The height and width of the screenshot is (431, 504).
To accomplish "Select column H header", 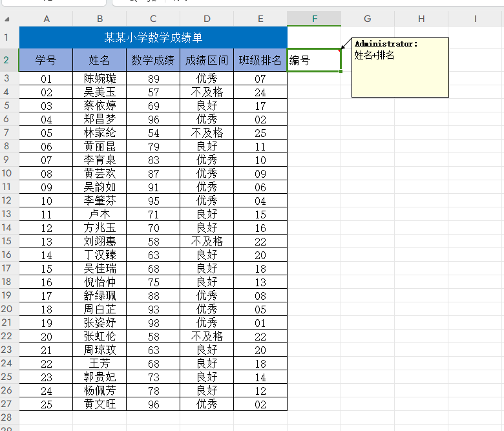I will [421, 19].
